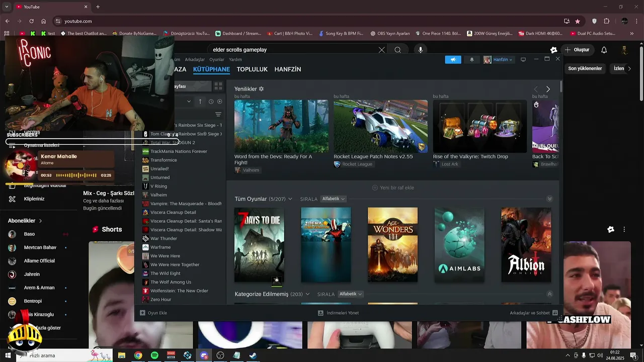This screenshot has height=362, width=644.
Task: Open Mevtcan Bahav subscription channel
Action: 40,247
